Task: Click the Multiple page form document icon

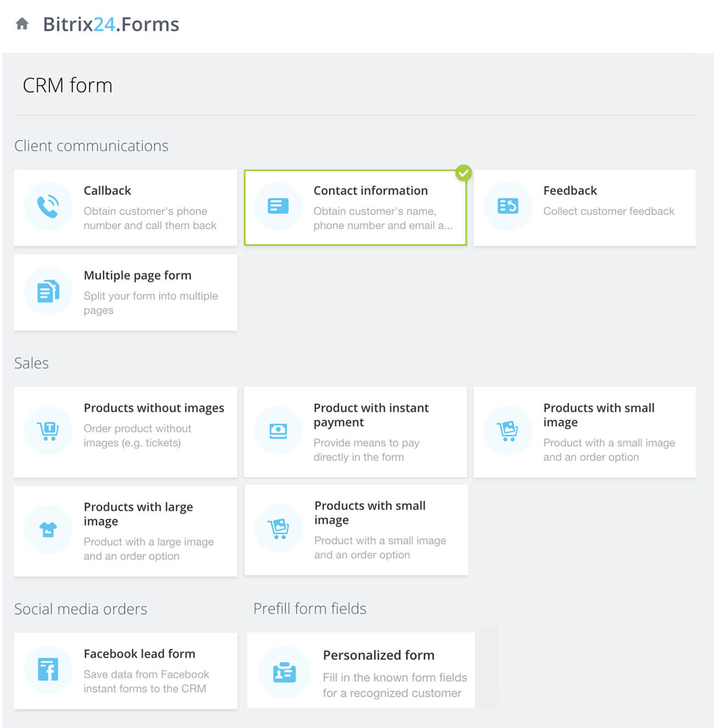Action: click(48, 291)
